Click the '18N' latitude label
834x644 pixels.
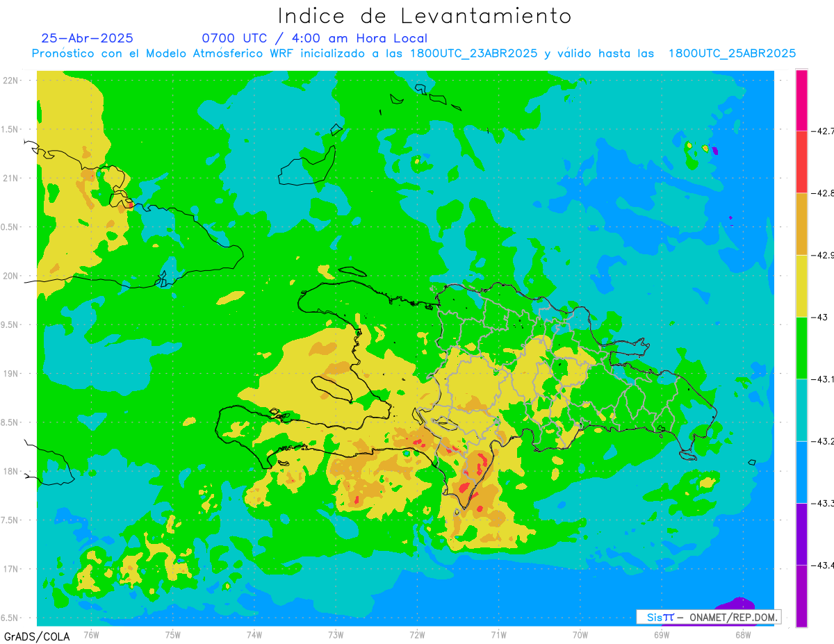[x=11, y=471]
